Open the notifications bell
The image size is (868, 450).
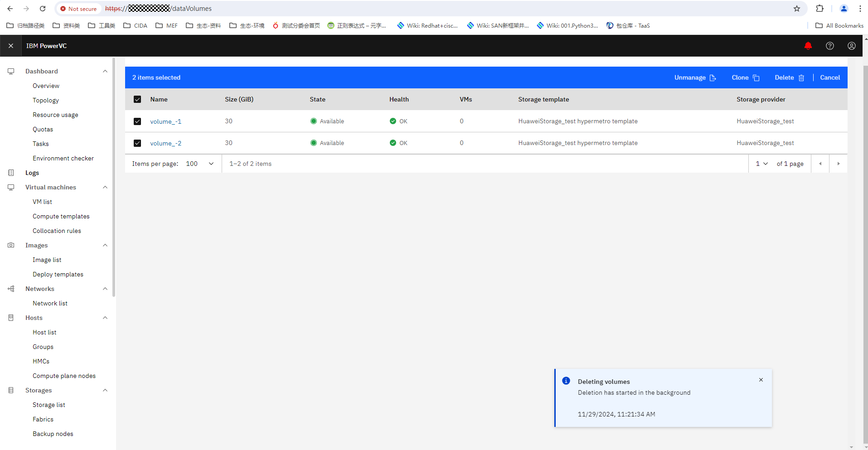[x=808, y=46]
